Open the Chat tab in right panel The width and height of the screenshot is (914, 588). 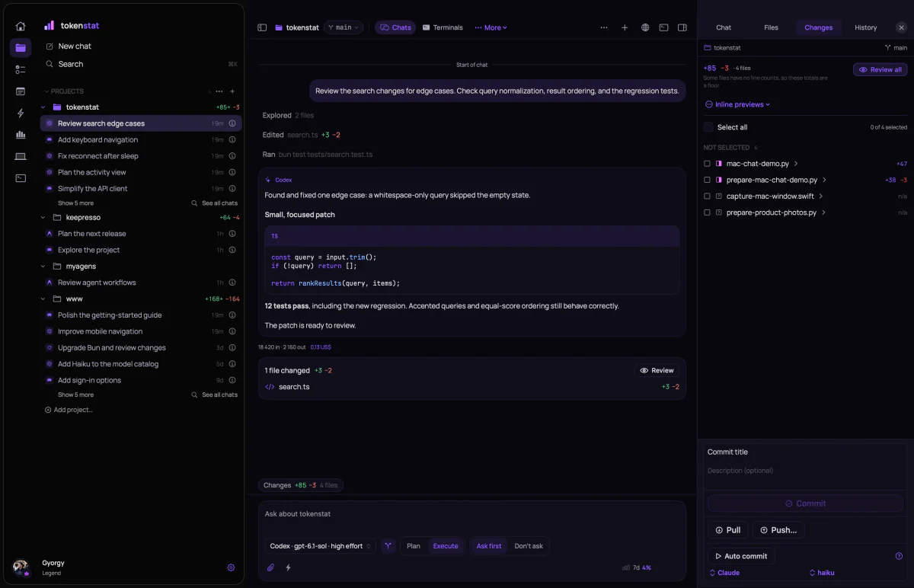click(x=724, y=27)
